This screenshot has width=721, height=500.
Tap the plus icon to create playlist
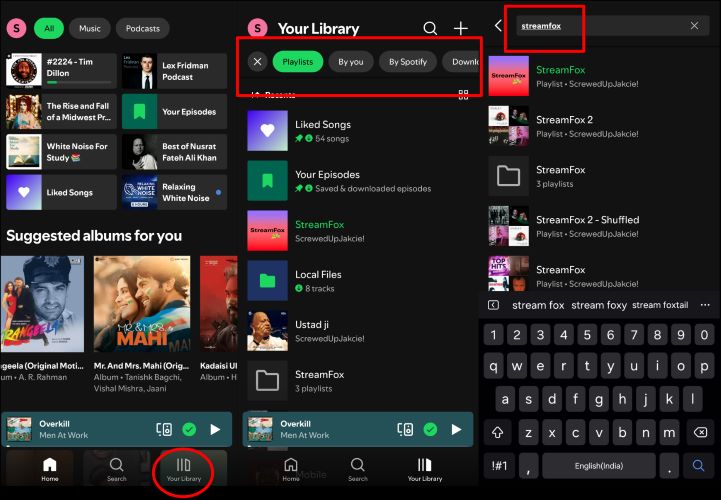point(461,29)
